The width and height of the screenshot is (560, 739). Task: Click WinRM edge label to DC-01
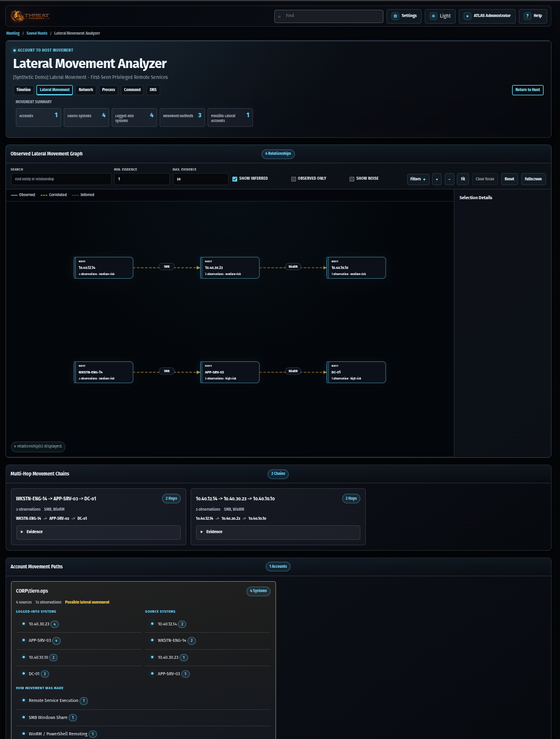[x=293, y=371]
